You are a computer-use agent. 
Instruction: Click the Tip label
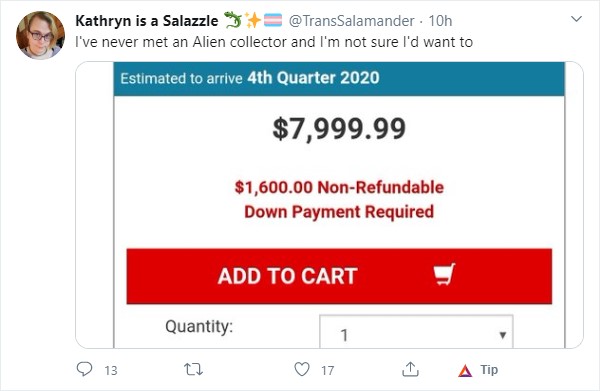(x=489, y=370)
